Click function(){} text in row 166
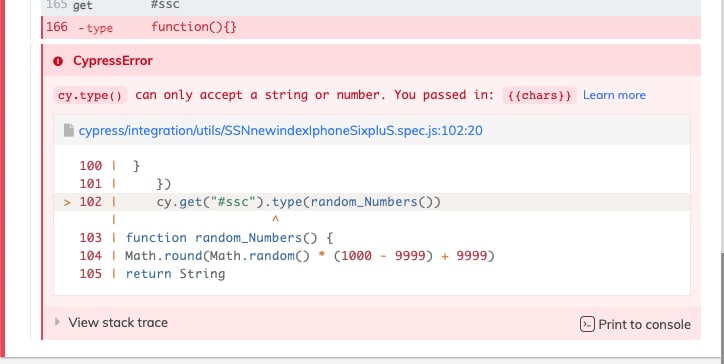This screenshot has height=364, width=724. point(194,27)
